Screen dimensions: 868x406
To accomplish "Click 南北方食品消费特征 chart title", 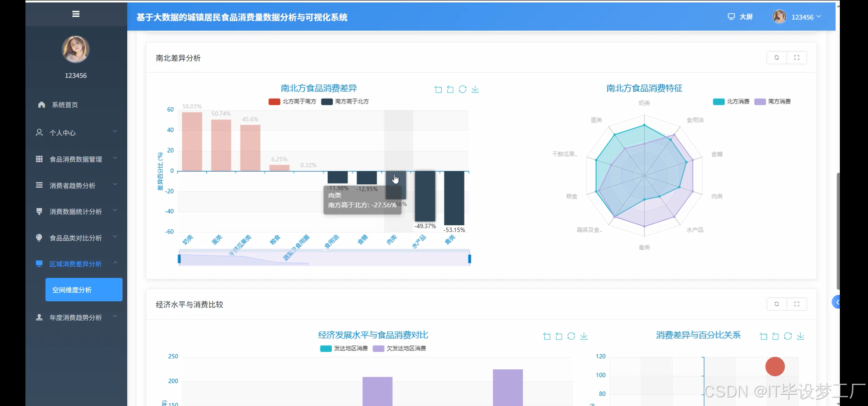I will tap(644, 88).
